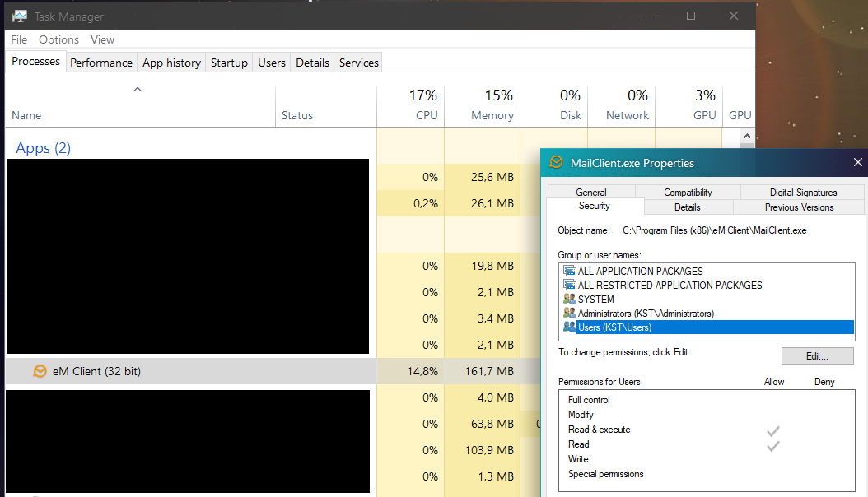Select ALL RESTRICTED APPLICATION PACKAGES entry icon
Screen dimensions: 868x497
[x=569, y=285]
